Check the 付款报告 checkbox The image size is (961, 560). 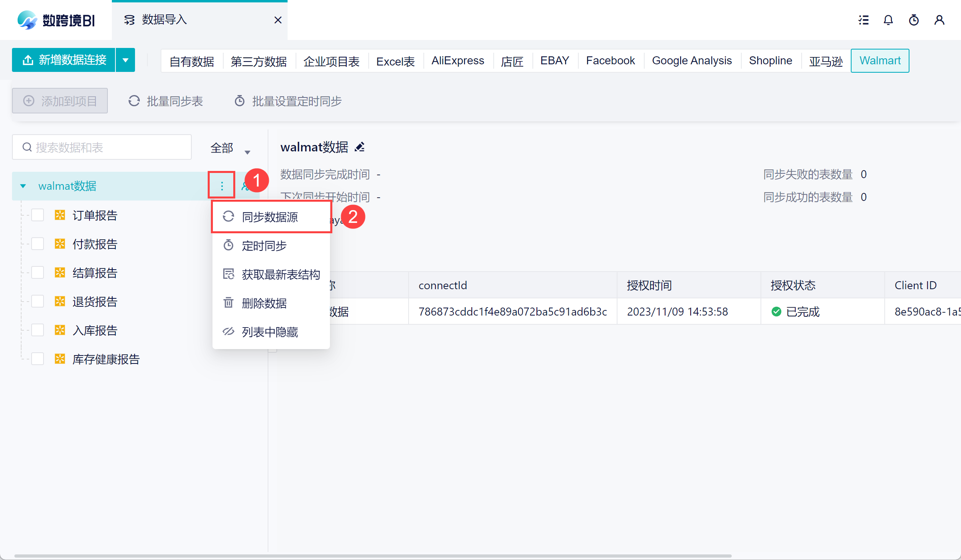(x=38, y=244)
